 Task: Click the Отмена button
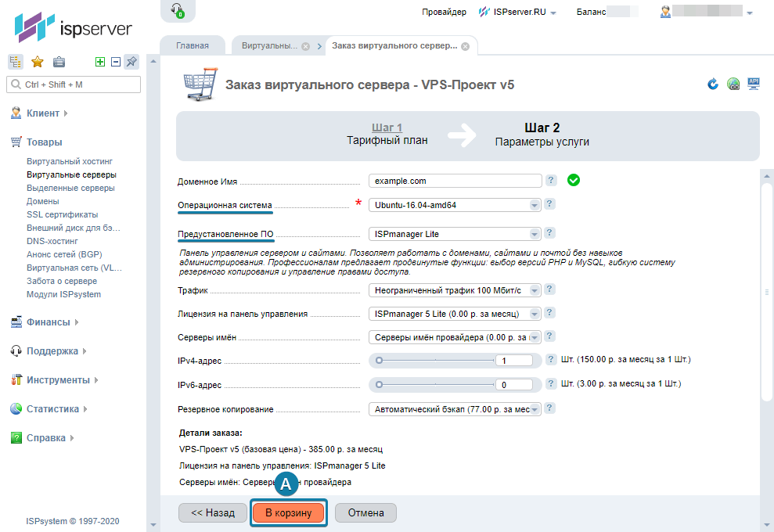click(365, 512)
